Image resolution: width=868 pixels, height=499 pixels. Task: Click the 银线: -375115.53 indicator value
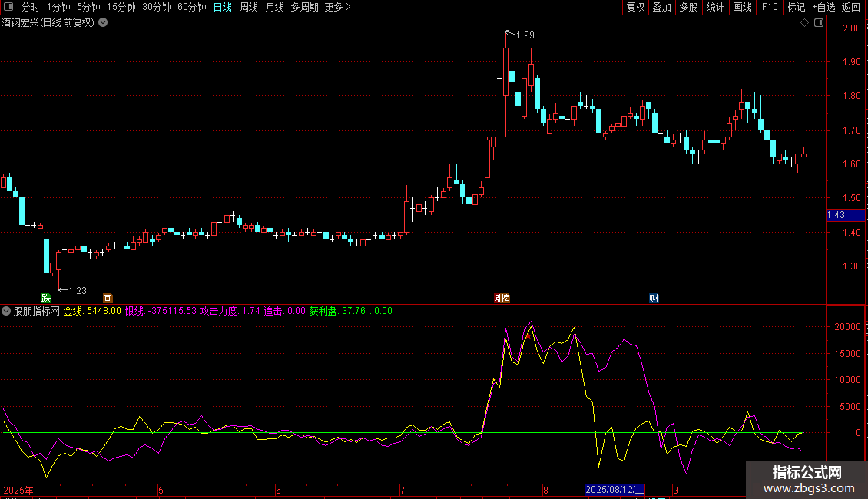pyautogui.click(x=161, y=311)
